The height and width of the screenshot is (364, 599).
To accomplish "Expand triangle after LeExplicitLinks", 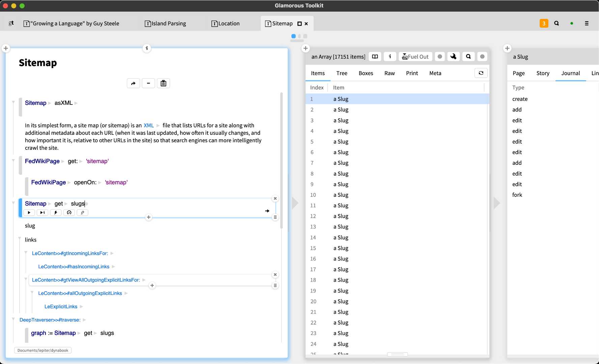I will [81, 307].
